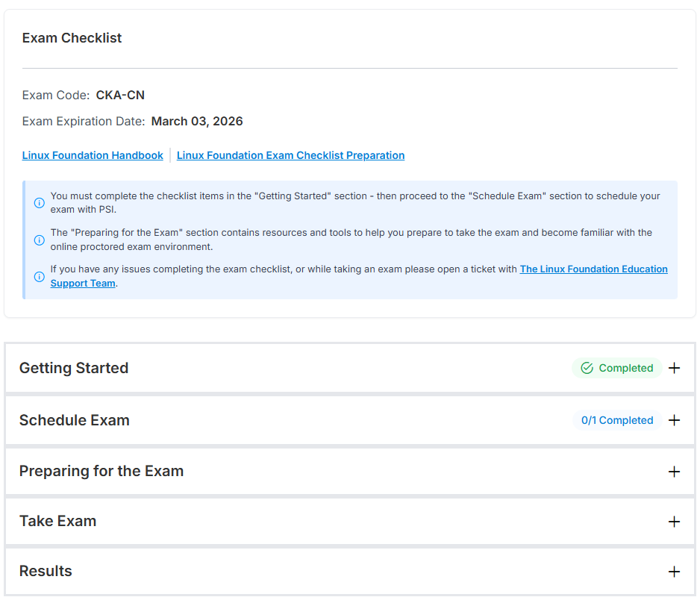Expand Preparing for the Exam plus icon
700x600 pixels.
coord(674,472)
